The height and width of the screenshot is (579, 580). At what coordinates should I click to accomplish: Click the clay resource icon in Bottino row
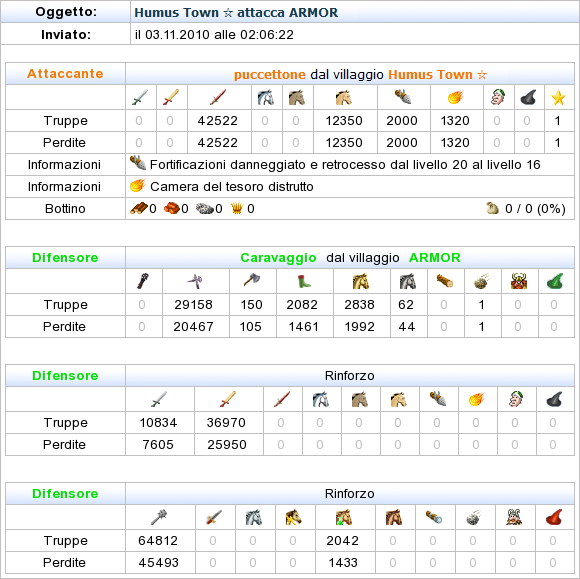pos(171,208)
